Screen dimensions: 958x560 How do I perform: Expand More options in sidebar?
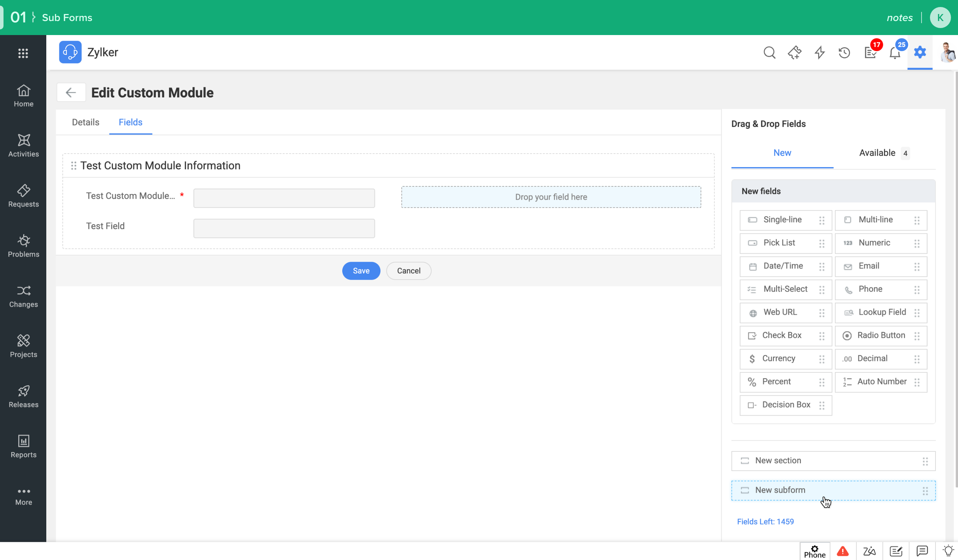23,496
